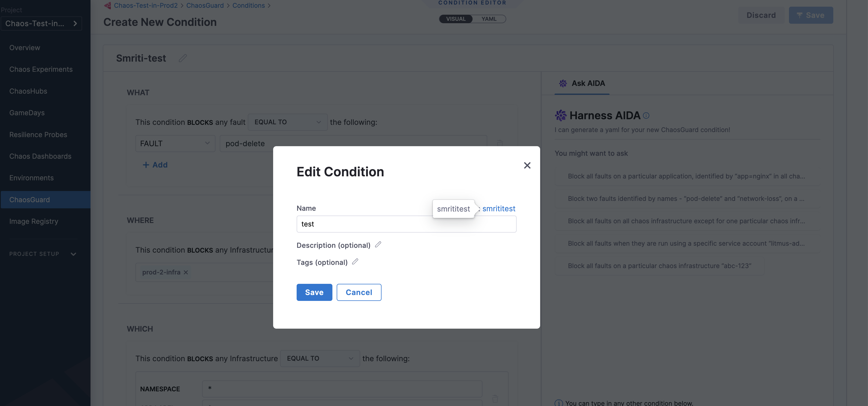Open Chaos Experiments in sidebar
868x406 pixels.
point(41,69)
